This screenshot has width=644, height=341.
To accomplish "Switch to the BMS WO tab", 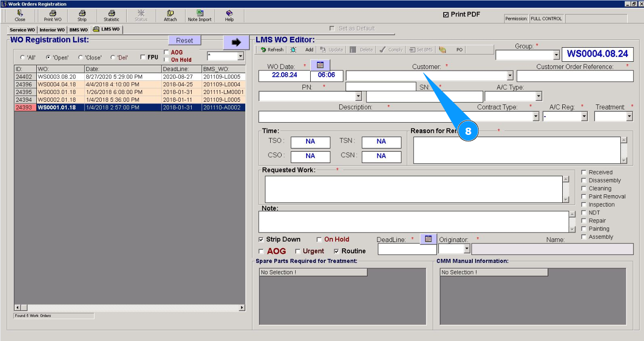I will 79,30.
